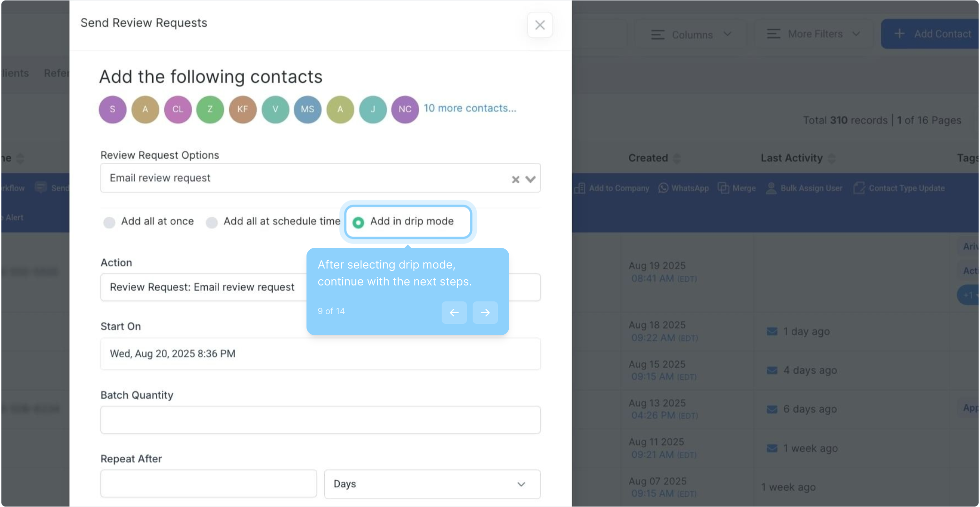This screenshot has width=980, height=507.
Task: Click the Bulk Assign User icon
Action: point(771,188)
